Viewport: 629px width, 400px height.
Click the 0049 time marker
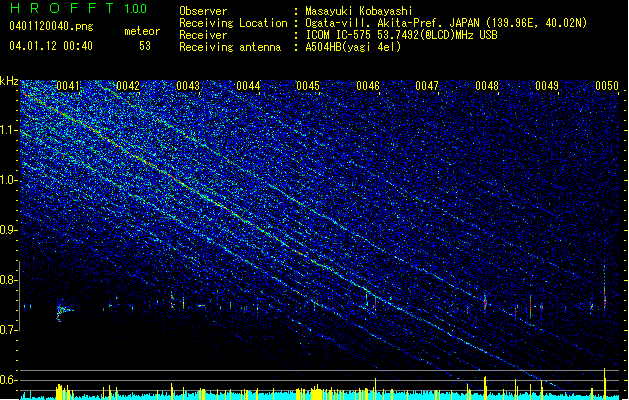[547, 86]
